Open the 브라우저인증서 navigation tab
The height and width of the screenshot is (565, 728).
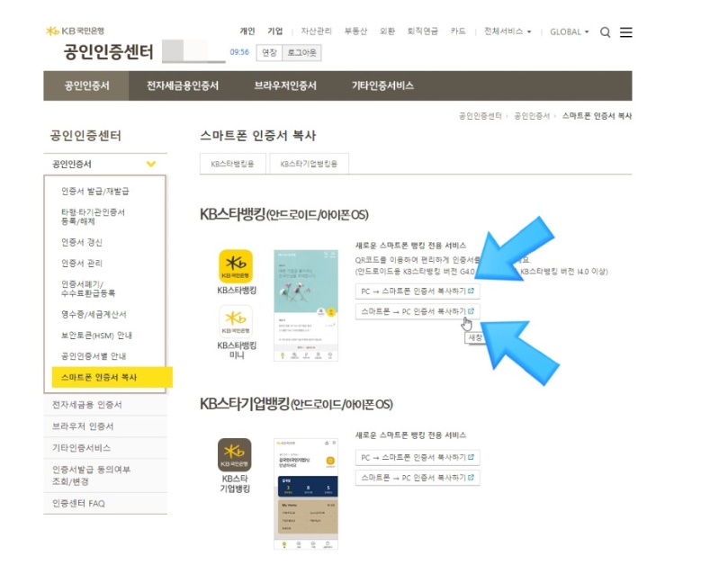pos(285,85)
